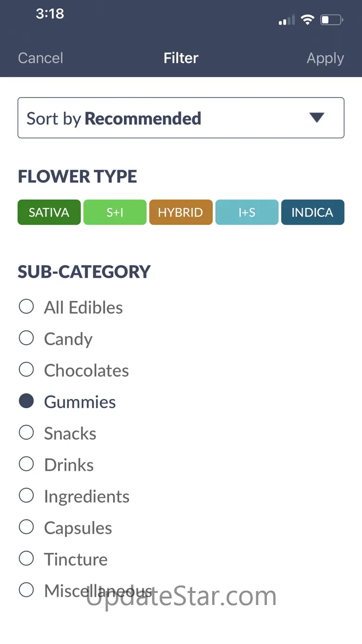The height and width of the screenshot is (644, 362).
Task: Select the teal I+S flower type
Action: [247, 212]
